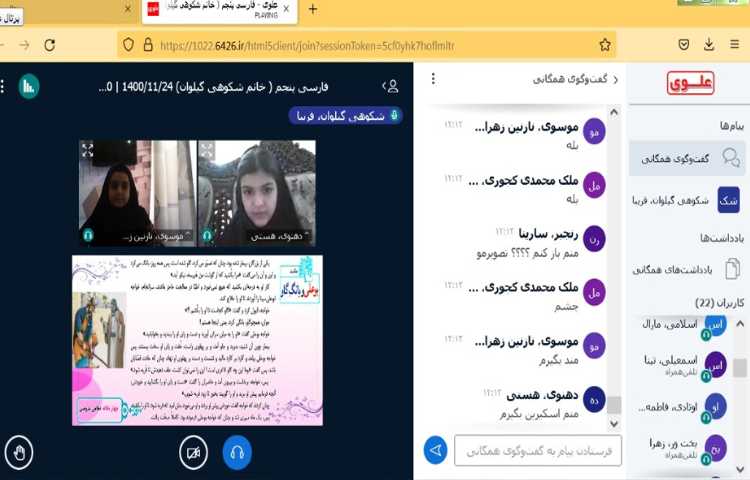Click the یادداشت‌ها notes heading
The width and height of the screenshot is (750, 480).
pyautogui.click(x=722, y=238)
